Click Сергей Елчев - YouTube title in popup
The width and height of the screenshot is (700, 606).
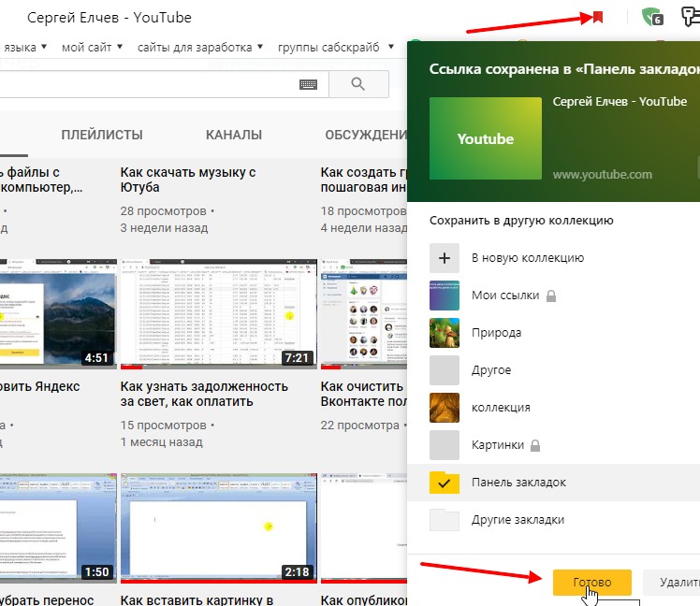[x=620, y=102]
